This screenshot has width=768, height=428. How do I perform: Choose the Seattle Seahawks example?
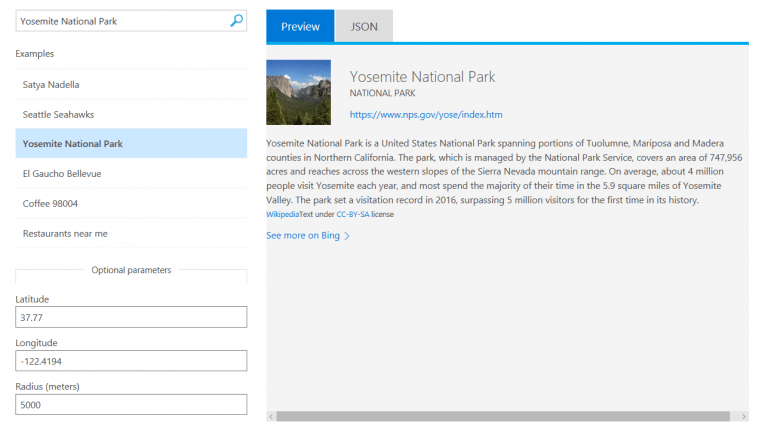click(58, 114)
